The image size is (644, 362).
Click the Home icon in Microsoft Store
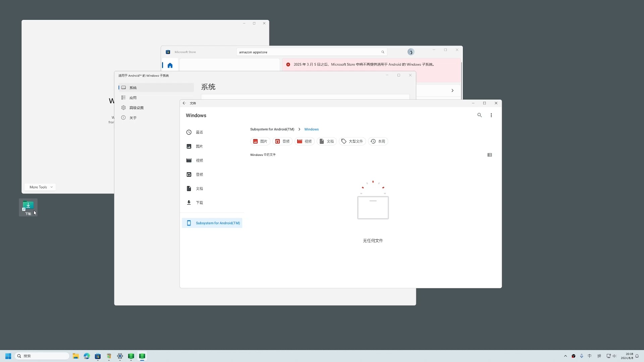click(x=170, y=65)
